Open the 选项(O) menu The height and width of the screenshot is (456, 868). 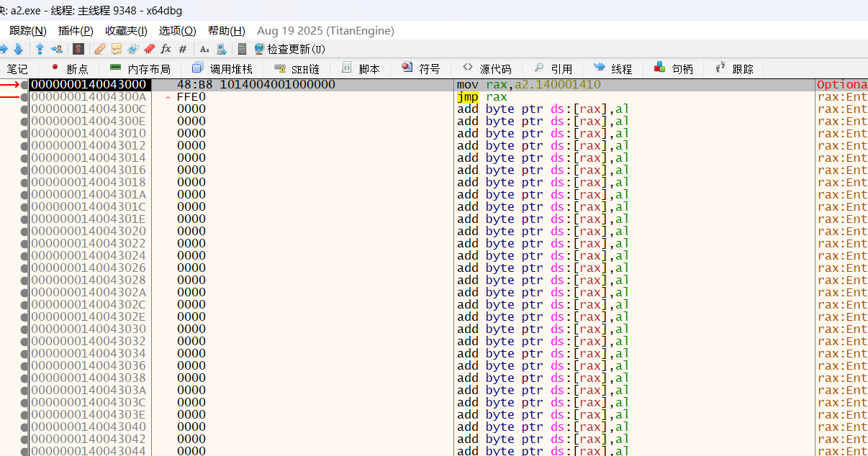177,31
